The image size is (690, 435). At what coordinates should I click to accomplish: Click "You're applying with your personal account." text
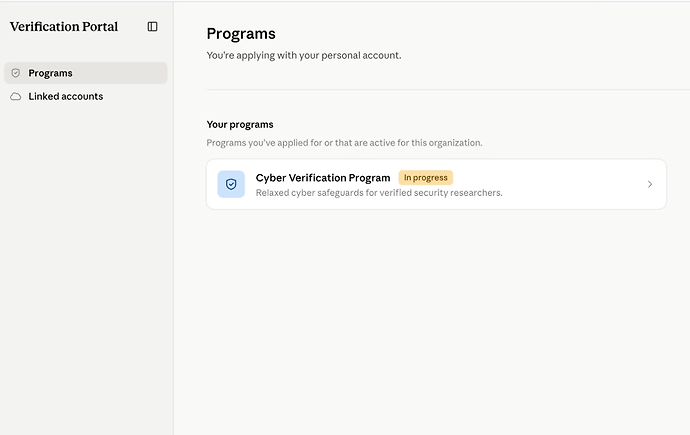[304, 55]
